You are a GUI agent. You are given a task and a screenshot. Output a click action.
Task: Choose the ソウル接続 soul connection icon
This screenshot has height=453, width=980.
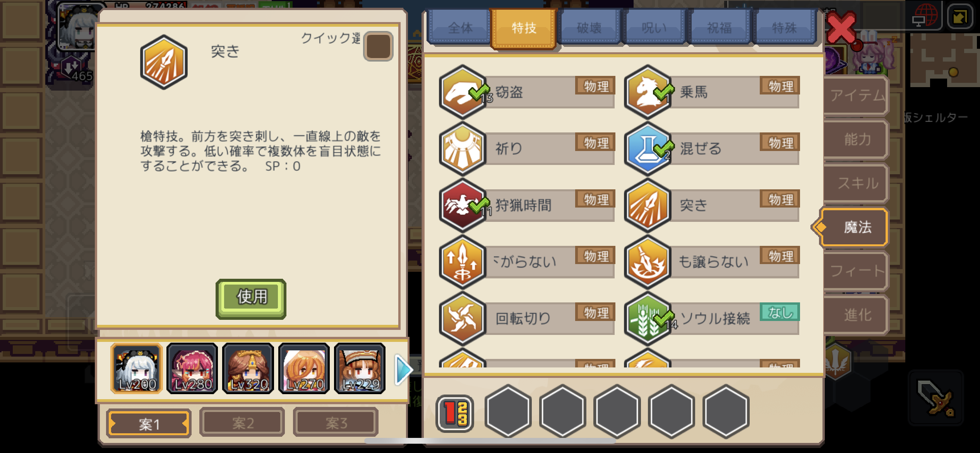pyautogui.click(x=648, y=318)
